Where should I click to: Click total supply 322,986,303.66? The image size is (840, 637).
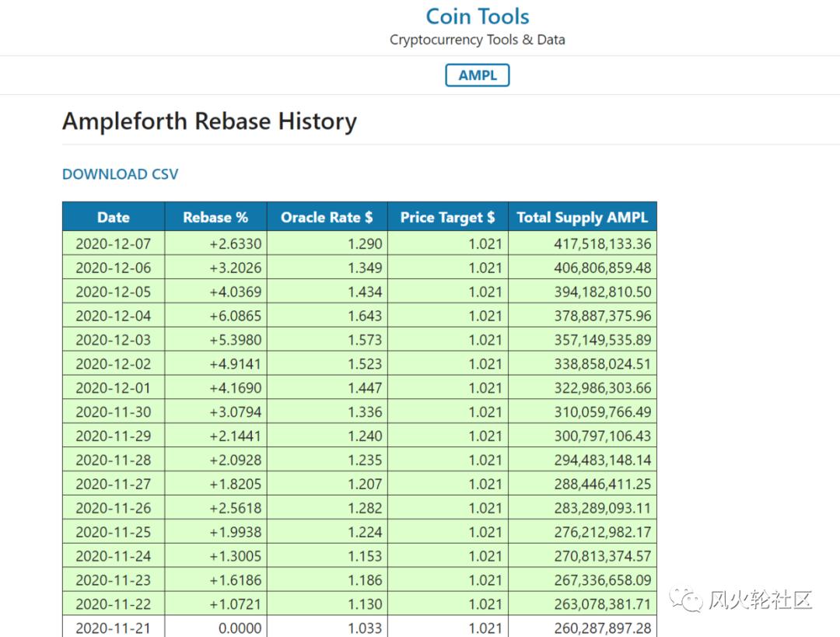603,388
